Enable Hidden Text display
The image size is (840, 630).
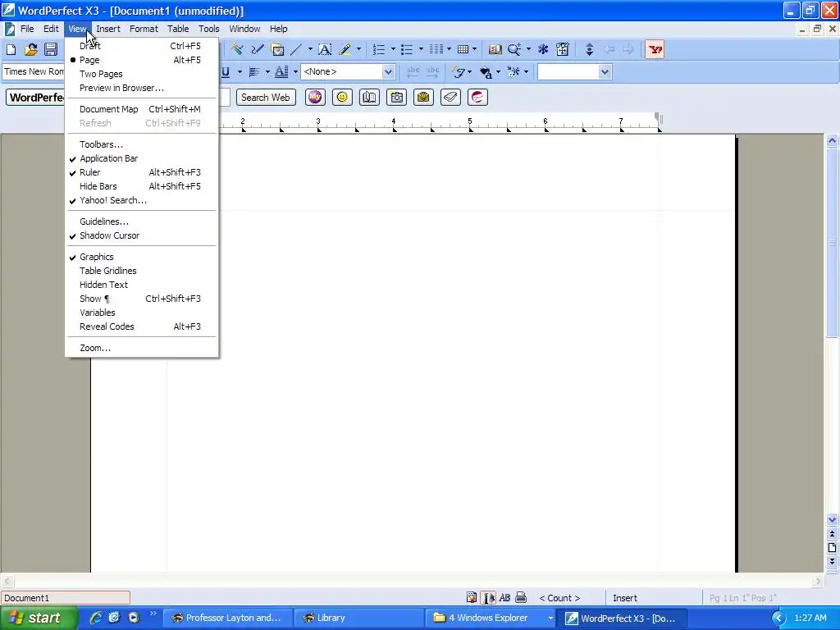click(x=142, y=285)
